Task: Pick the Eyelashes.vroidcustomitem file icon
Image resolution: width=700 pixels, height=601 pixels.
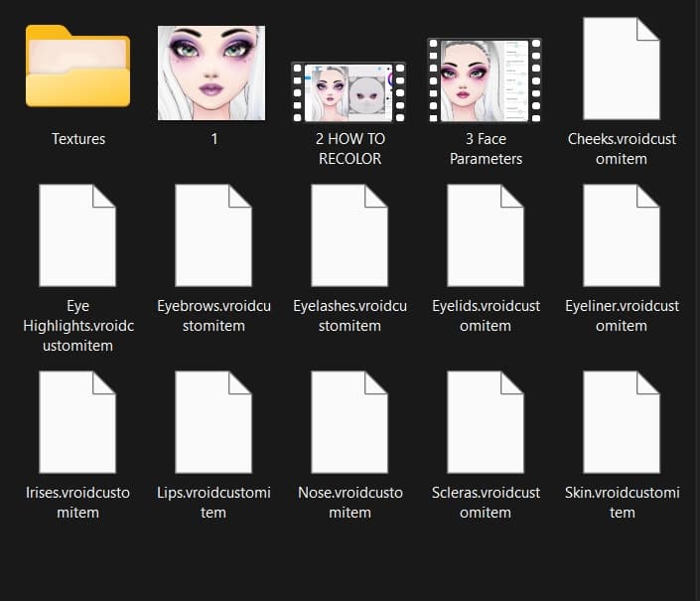Action: pos(350,235)
